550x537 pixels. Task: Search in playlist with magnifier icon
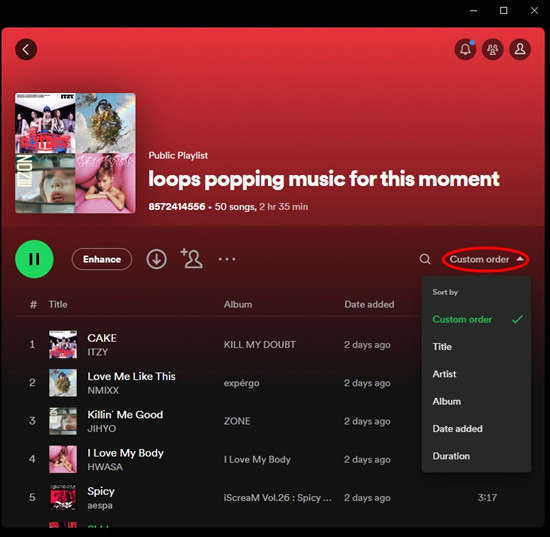coord(425,259)
